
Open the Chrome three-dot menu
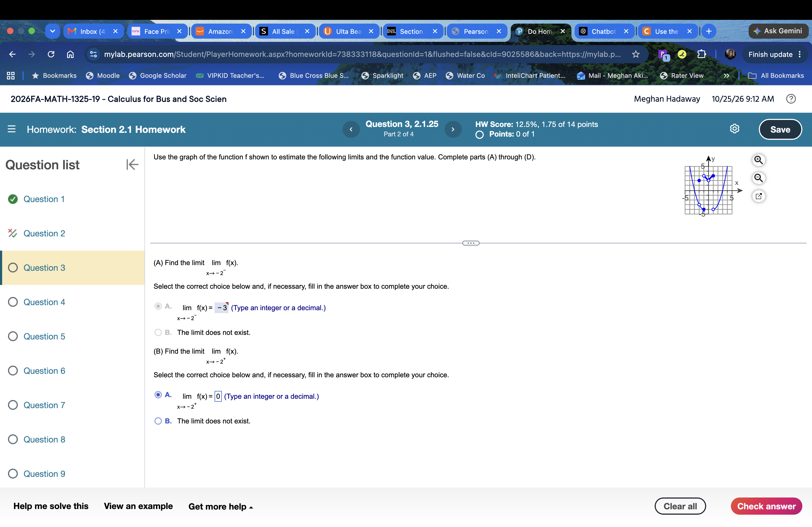point(800,54)
